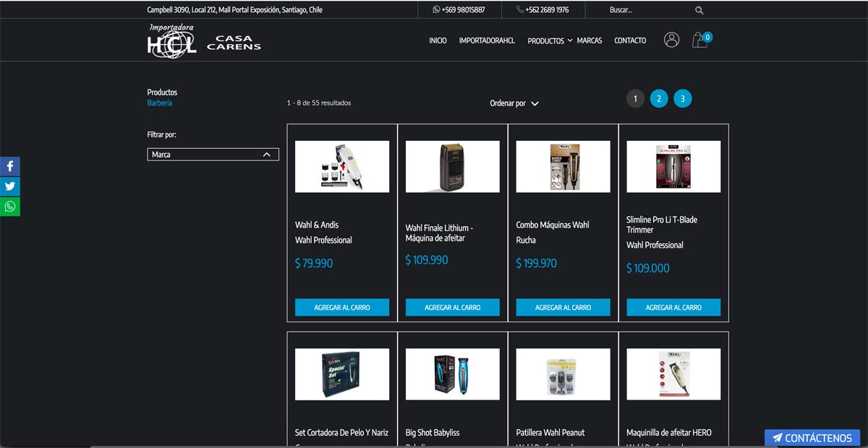868x448 pixels.
Task: Click the $ 199.970 price
Action: click(537, 264)
